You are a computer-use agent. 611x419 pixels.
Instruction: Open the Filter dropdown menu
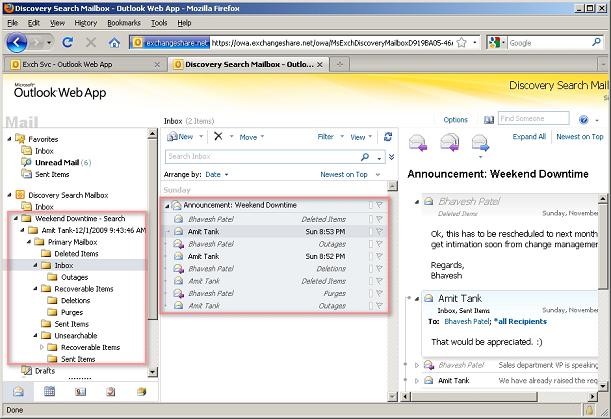pyautogui.click(x=329, y=136)
